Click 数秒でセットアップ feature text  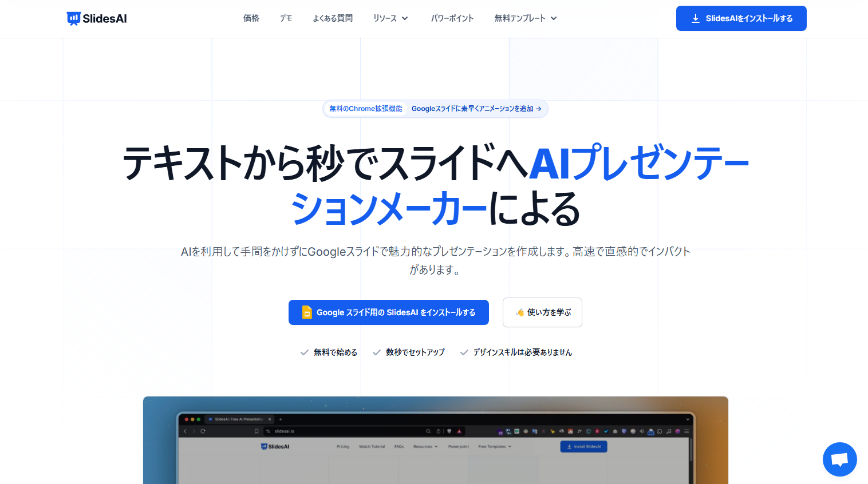415,352
